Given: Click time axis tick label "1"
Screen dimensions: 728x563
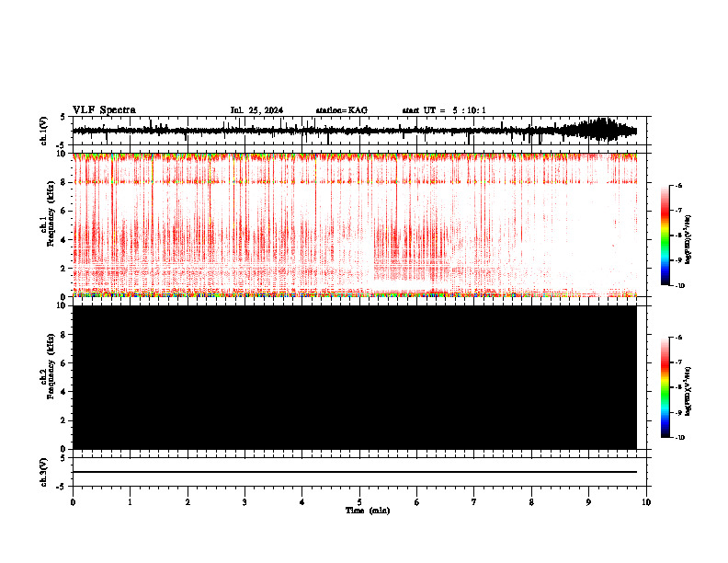Looking at the screenshot, I should (x=130, y=502).
